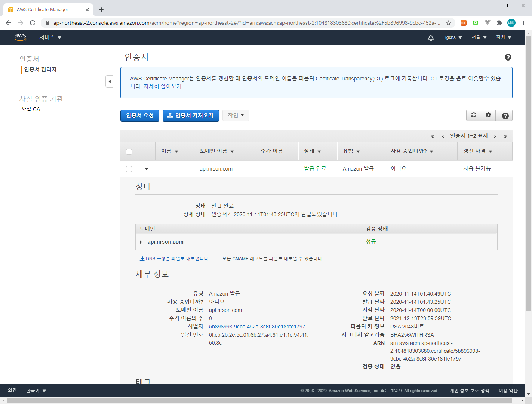532x404 pixels.
Task: Navigate back in browser
Action: point(9,23)
